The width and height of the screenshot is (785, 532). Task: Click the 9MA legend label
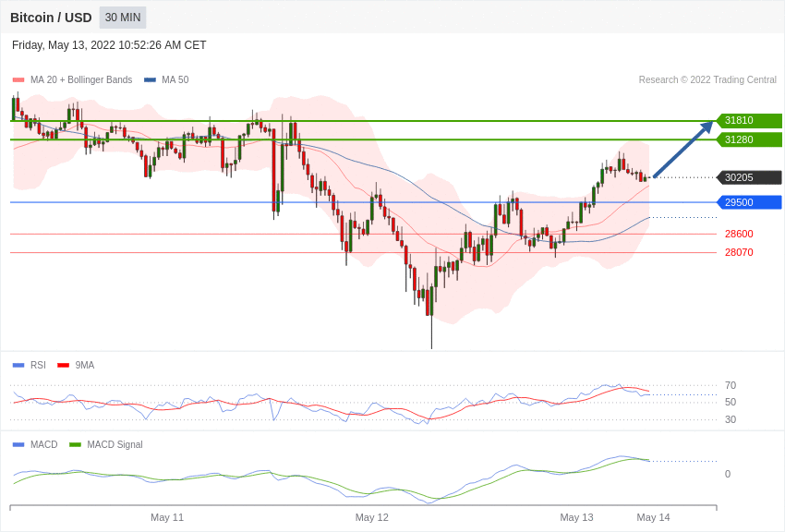pos(85,366)
